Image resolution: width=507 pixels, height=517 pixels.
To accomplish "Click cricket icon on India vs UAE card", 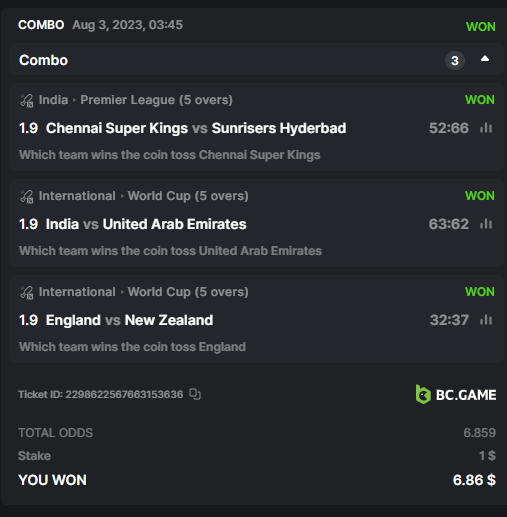I will (27, 196).
